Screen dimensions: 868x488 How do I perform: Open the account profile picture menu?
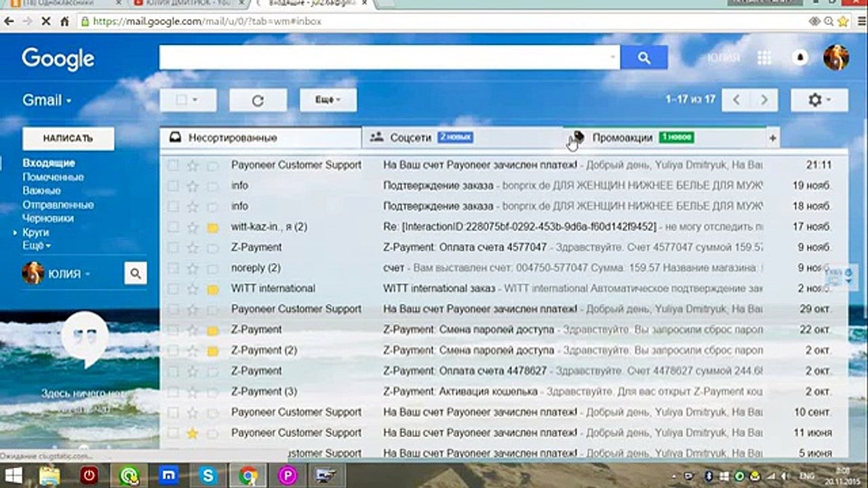click(x=836, y=58)
